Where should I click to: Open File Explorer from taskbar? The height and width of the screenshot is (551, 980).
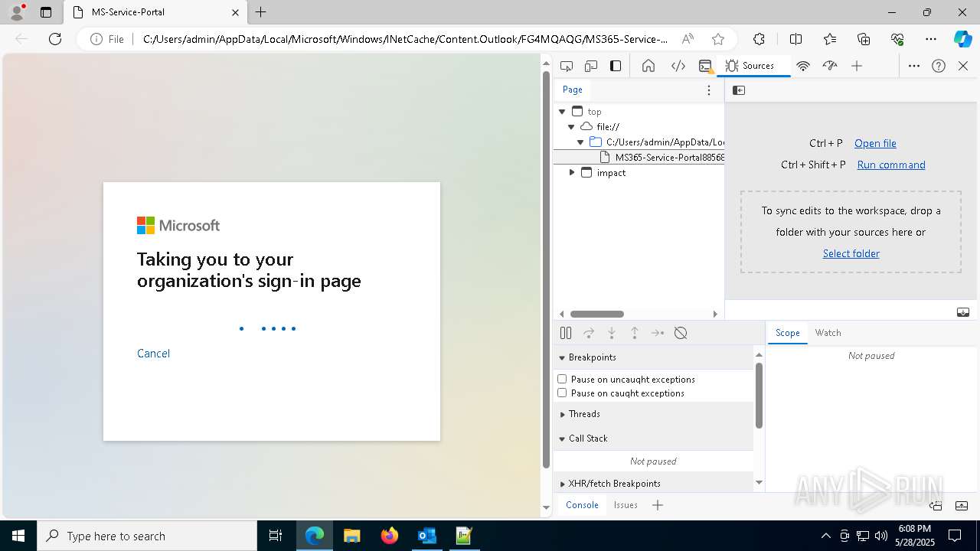click(x=351, y=536)
